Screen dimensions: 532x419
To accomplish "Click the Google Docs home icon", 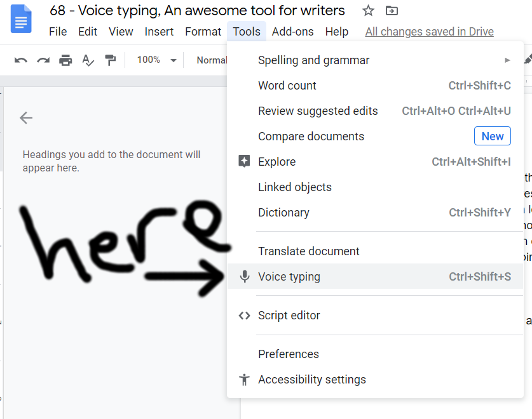I will 21,18.
